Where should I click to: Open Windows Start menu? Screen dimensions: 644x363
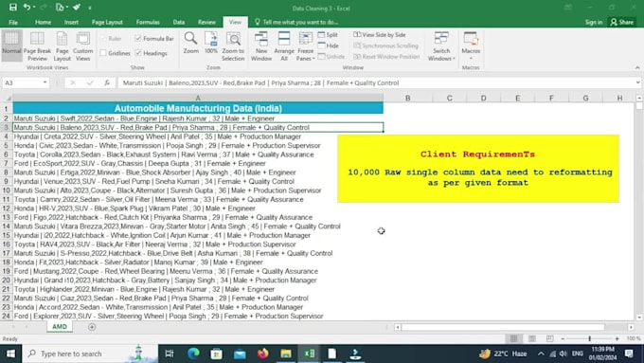(10, 354)
